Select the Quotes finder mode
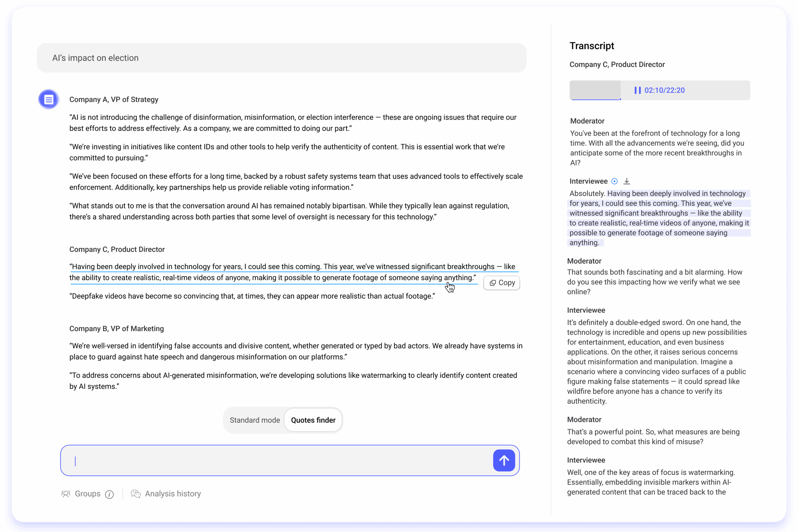The width and height of the screenshot is (798, 532). pyautogui.click(x=313, y=420)
